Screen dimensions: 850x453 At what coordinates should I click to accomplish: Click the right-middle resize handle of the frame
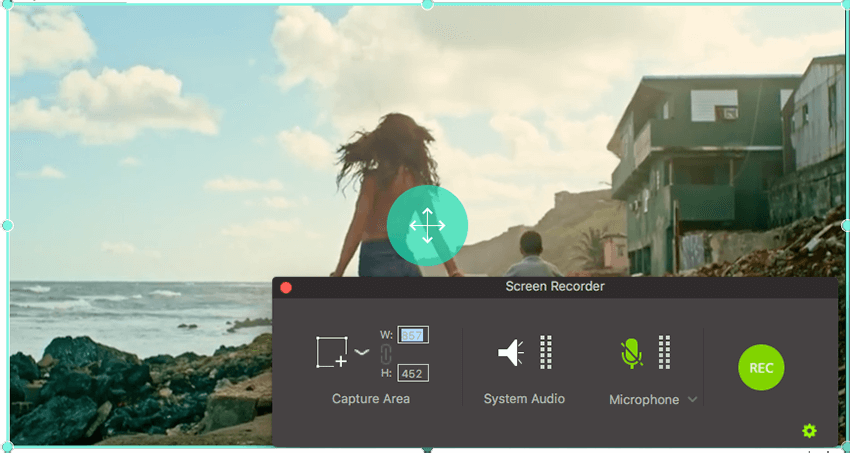845,225
